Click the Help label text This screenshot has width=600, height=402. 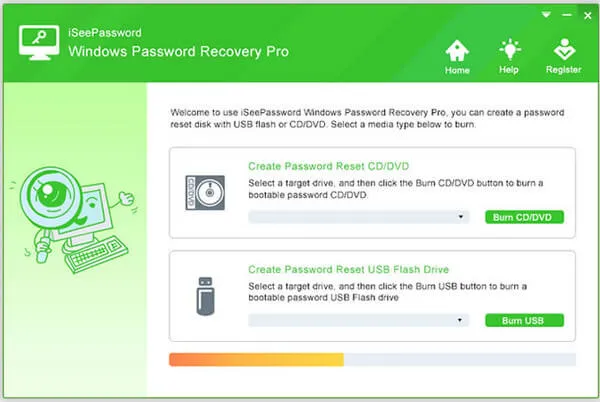[509, 70]
